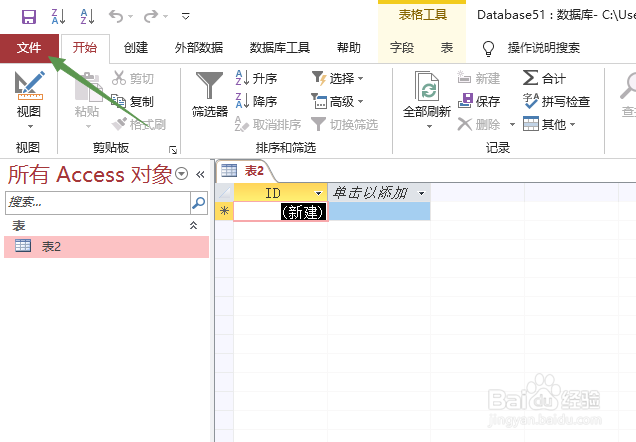This screenshot has height=442, width=636.
Task: Open the 剪贴板 group dialog launcher
Action: pos(173,150)
